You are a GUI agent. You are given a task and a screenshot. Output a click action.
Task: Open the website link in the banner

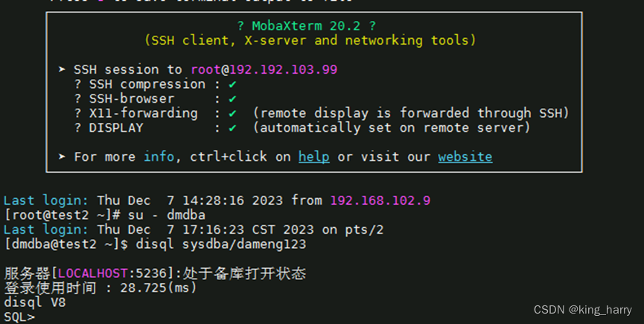click(465, 156)
